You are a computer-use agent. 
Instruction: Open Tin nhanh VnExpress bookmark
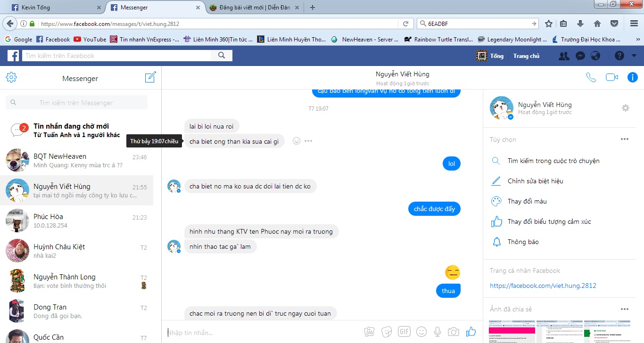pyautogui.click(x=144, y=39)
